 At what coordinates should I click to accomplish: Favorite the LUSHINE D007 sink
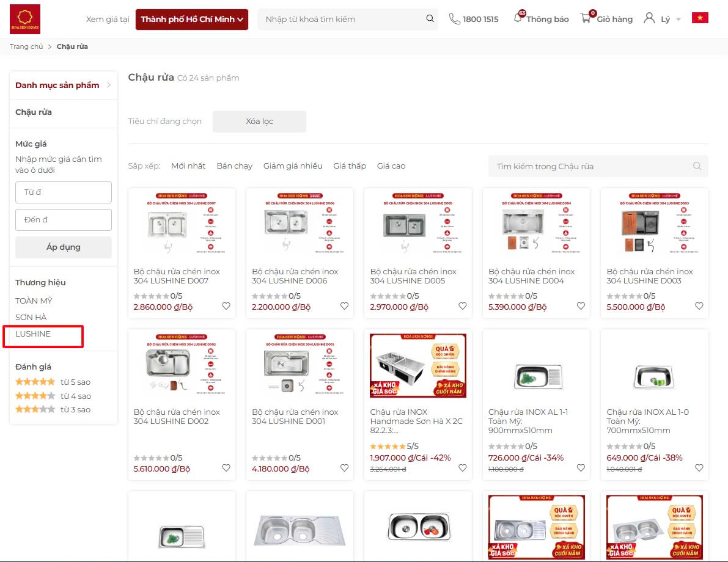point(226,306)
